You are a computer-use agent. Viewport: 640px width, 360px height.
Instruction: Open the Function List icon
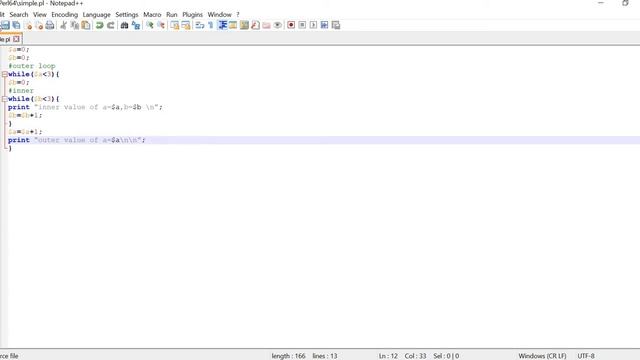[x=255, y=25]
